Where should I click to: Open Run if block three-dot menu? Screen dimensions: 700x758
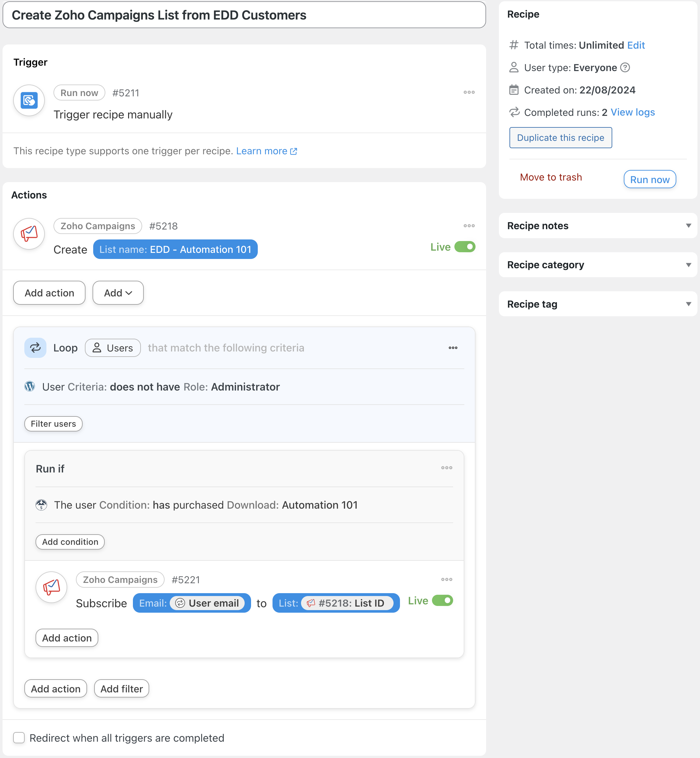[x=447, y=468]
